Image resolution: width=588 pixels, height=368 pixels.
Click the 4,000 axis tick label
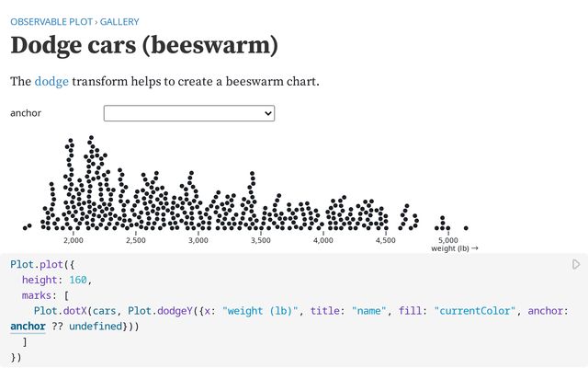(323, 240)
